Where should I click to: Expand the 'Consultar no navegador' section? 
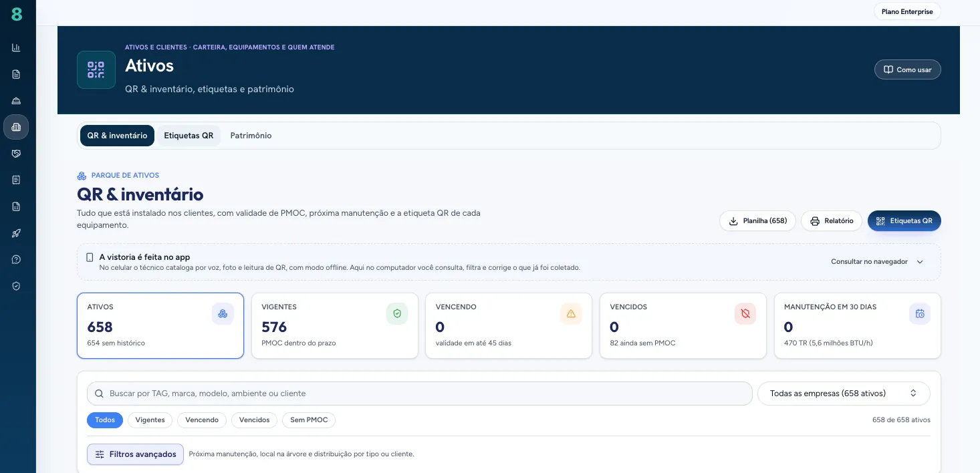[877, 262]
